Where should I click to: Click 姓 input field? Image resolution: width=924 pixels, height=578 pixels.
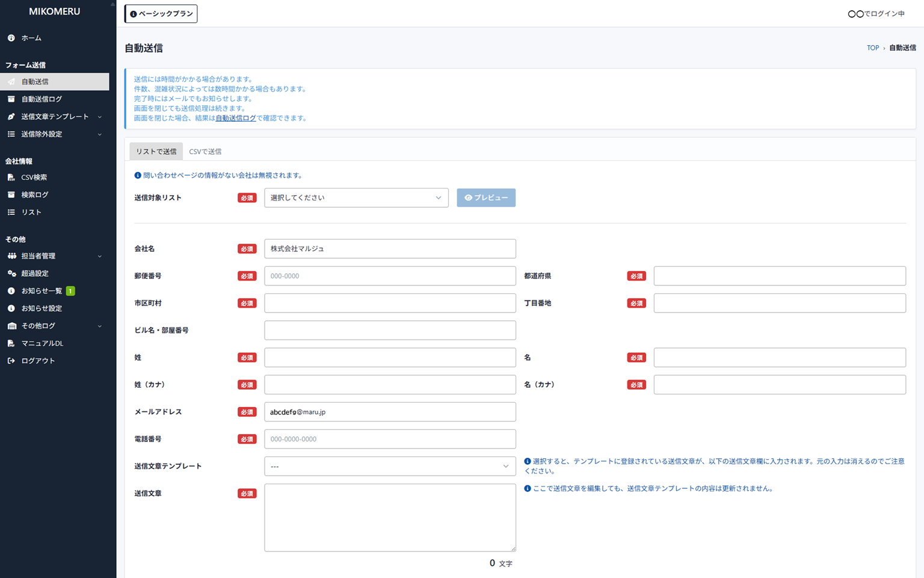tap(390, 358)
